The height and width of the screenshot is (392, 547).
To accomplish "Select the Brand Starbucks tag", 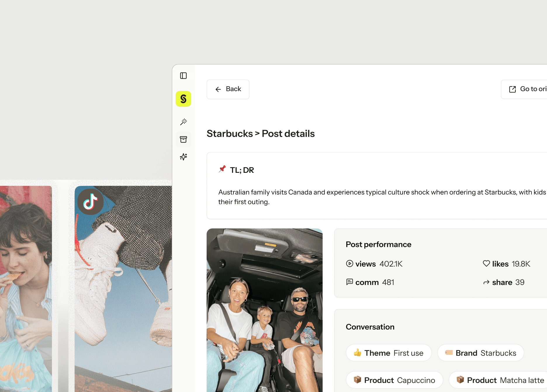I will pos(481,353).
